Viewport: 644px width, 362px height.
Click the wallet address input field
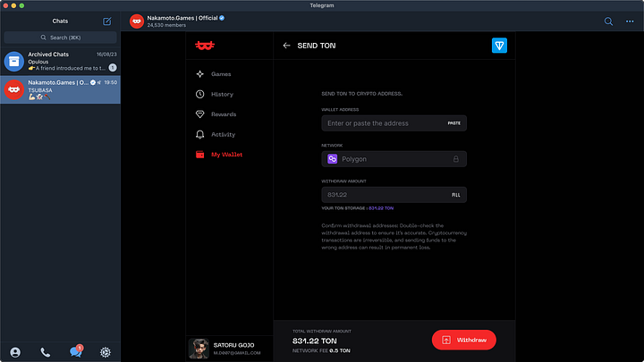coord(394,123)
